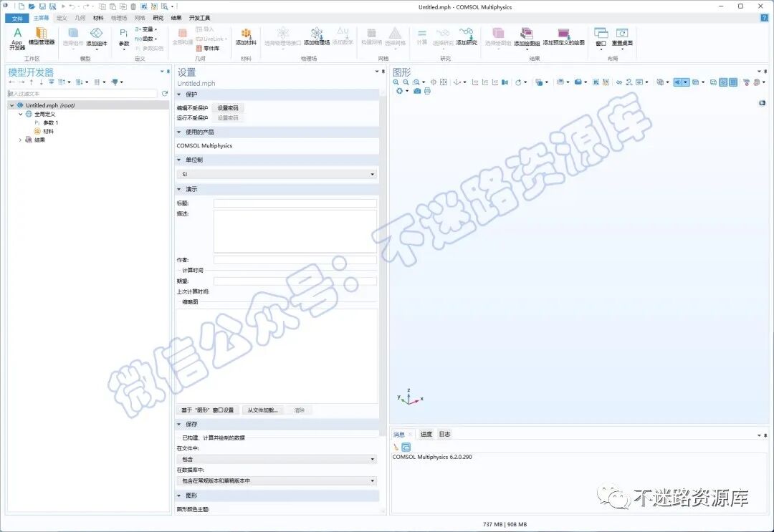Image resolution: width=774 pixels, height=532 pixels.
Task: Switch to the 日志 tab in messages panel
Action: (445, 434)
